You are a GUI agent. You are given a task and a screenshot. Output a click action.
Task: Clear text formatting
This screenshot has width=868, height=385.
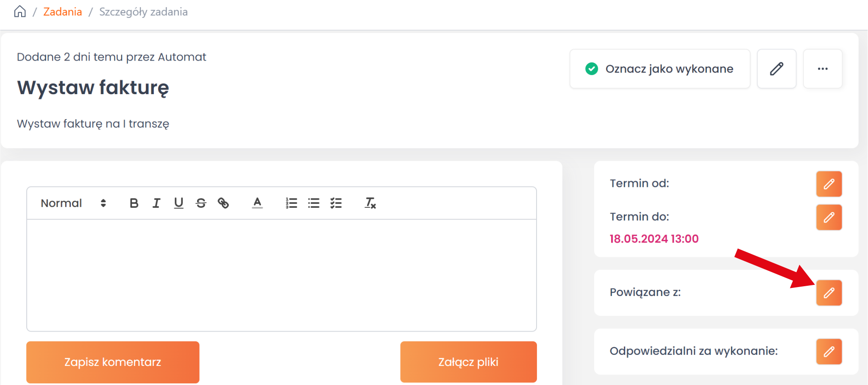coord(370,203)
